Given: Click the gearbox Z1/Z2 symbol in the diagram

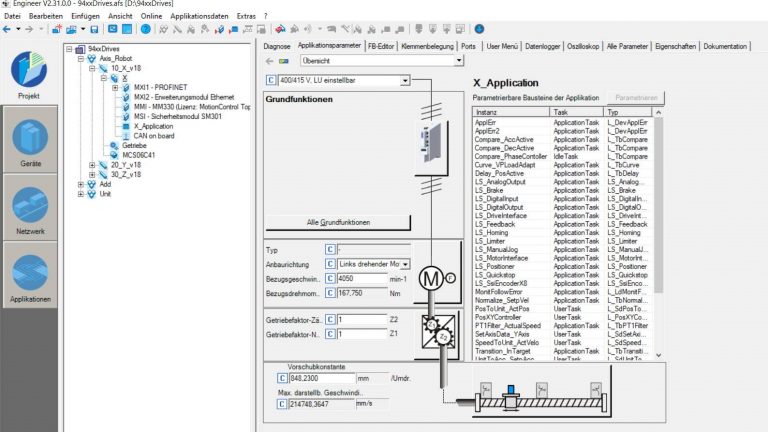Looking at the screenshot, I should 438,332.
